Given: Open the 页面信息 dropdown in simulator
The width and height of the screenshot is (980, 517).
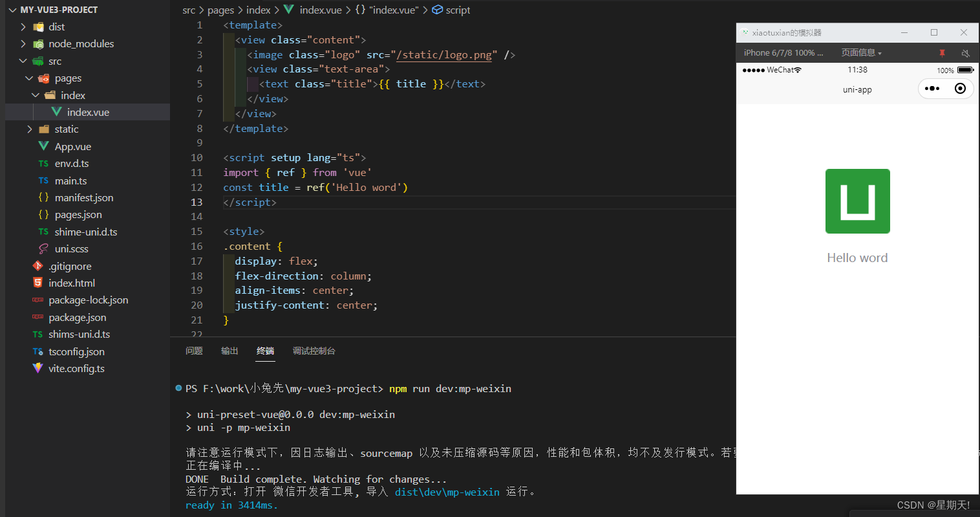Looking at the screenshot, I should point(861,53).
